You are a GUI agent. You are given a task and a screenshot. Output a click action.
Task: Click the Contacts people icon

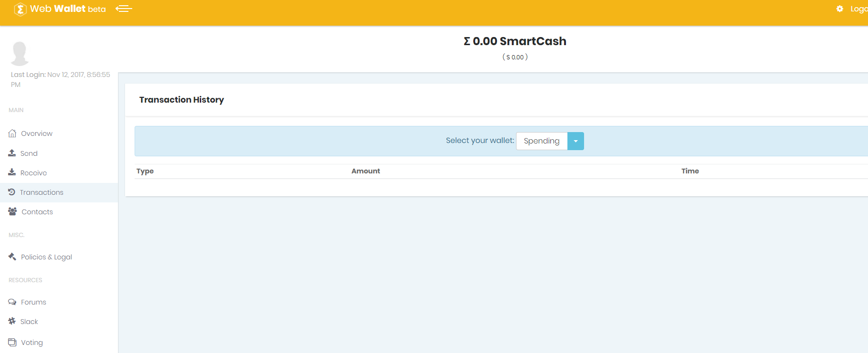click(x=12, y=211)
